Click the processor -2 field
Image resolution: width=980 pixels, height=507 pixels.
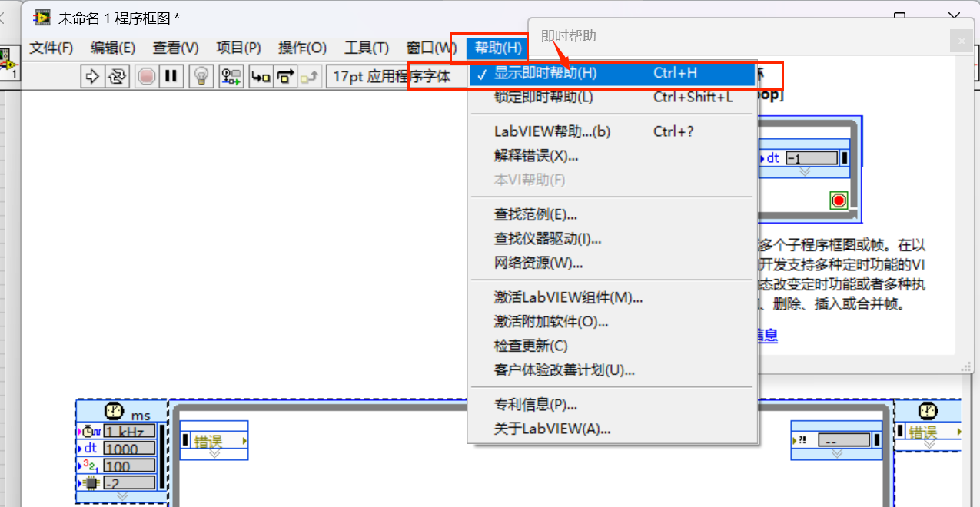coord(130,483)
